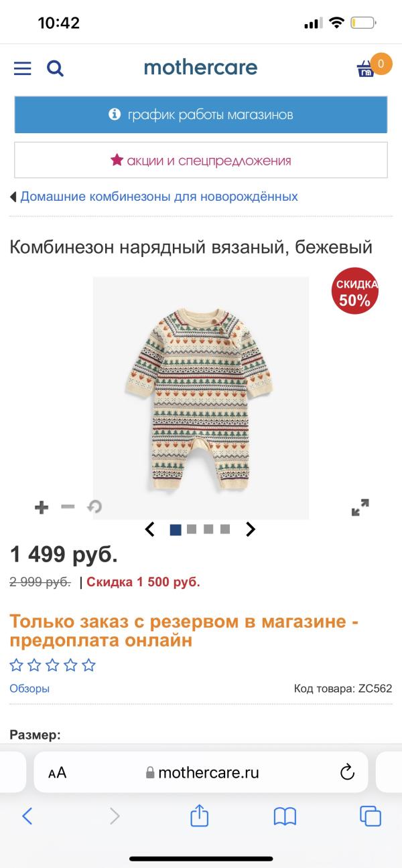Viewport: 402px width, 868px height.
Task: Select the third image indicator square
Action: [208, 529]
